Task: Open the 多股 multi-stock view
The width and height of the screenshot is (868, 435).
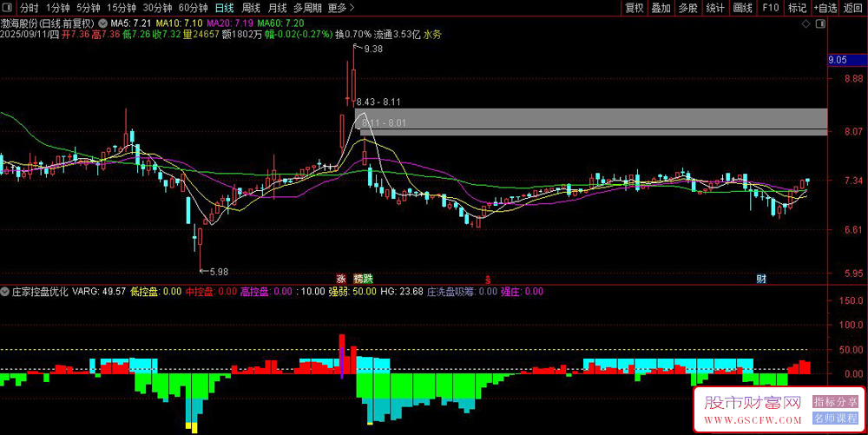Action: (x=688, y=8)
